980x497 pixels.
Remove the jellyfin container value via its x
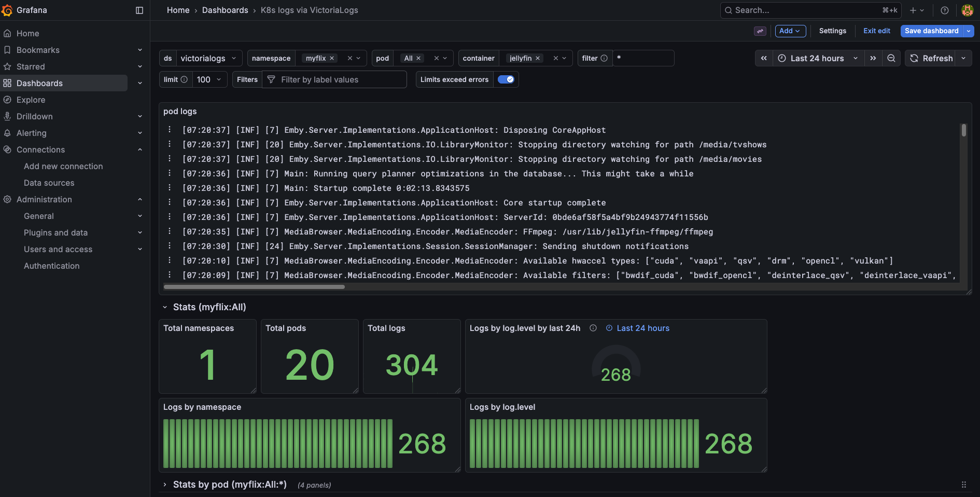pos(538,58)
